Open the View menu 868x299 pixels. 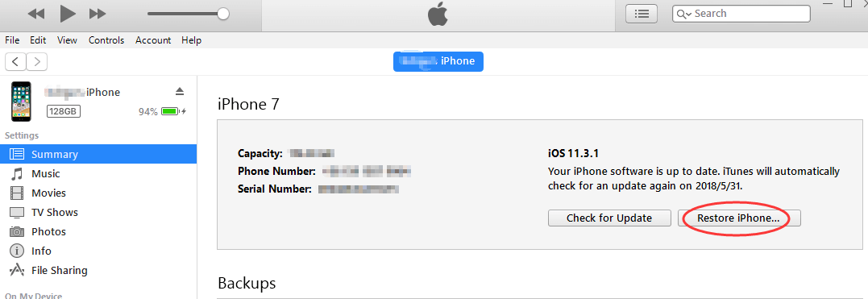tap(67, 40)
